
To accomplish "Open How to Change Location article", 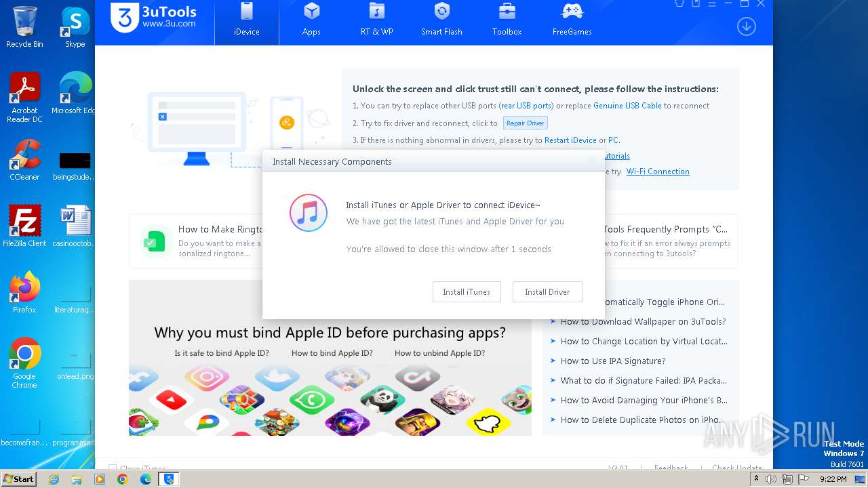I will (x=644, y=342).
